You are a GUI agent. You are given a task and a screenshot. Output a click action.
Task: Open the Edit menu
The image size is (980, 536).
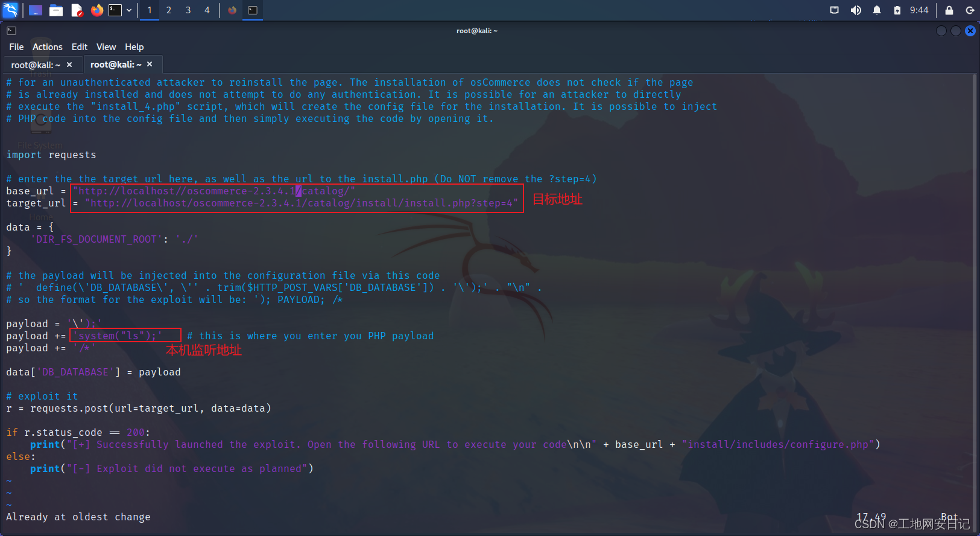coord(80,47)
